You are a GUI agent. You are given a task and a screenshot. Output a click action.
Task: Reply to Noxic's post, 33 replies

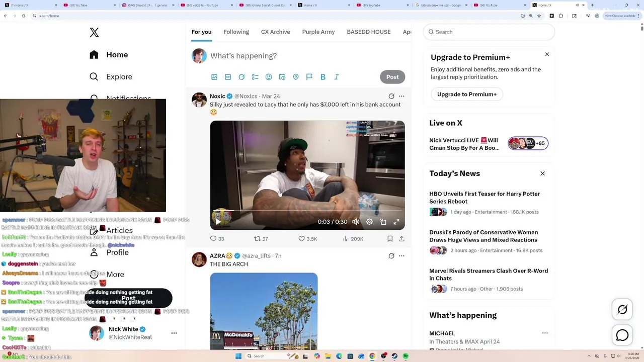coord(217,239)
